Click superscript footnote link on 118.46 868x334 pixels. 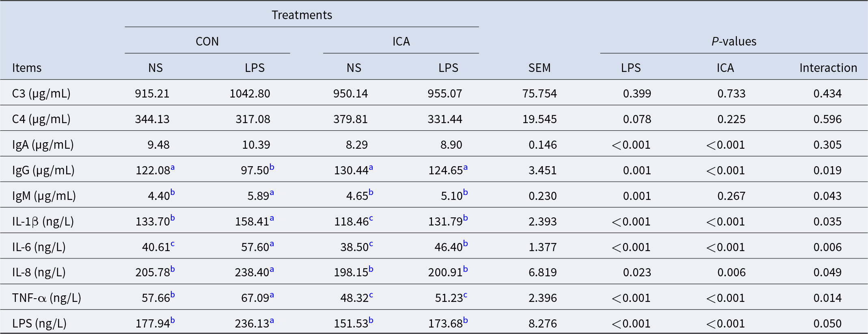click(x=371, y=218)
